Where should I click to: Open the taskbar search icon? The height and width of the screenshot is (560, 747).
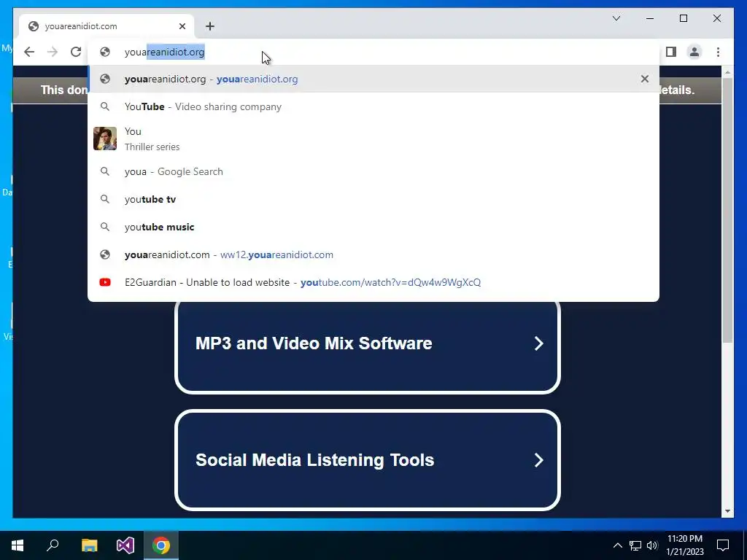tap(53, 545)
